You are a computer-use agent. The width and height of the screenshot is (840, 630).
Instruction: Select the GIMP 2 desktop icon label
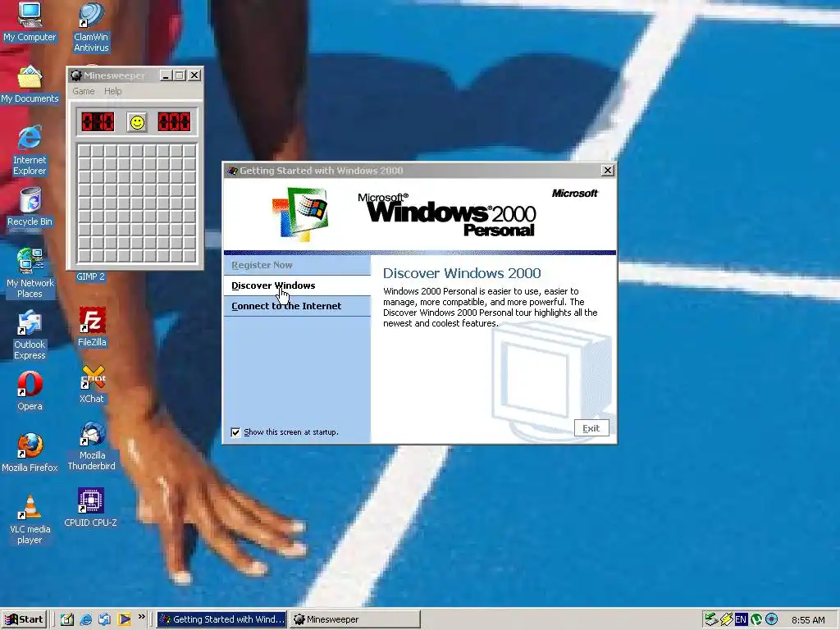coord(90,276)
